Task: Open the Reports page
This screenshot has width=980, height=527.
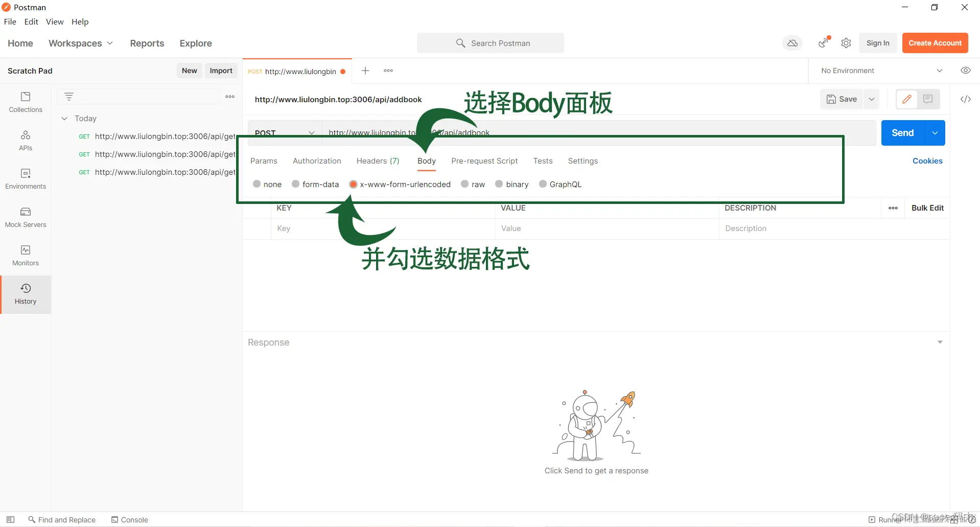Action: tap(147, 43)
